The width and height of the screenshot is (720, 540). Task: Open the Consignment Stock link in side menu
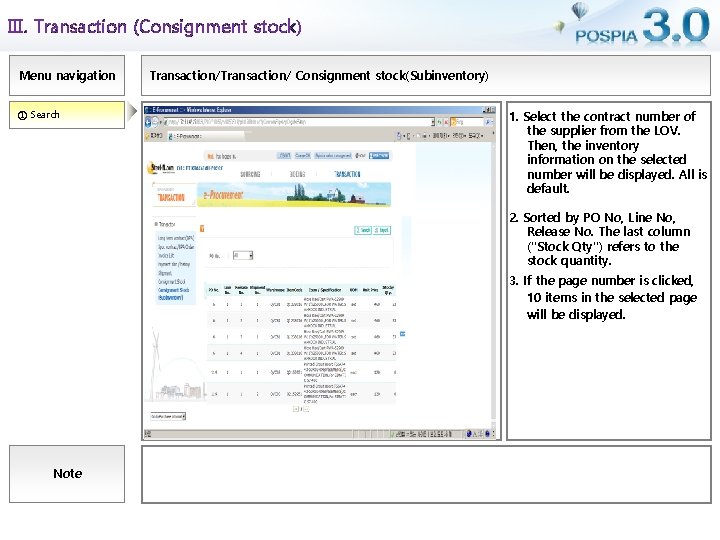coord(172,281)
